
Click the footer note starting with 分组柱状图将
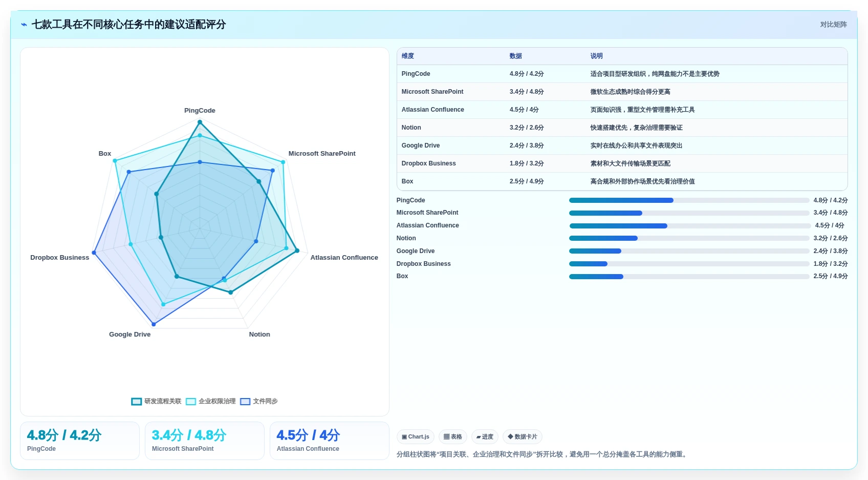click(542, 454)
